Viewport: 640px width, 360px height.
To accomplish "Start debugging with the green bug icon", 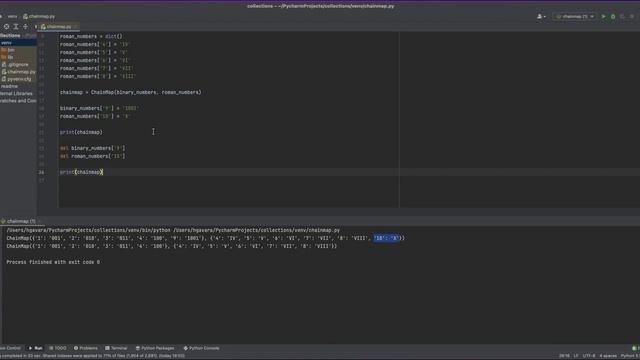I will [613, 17].
